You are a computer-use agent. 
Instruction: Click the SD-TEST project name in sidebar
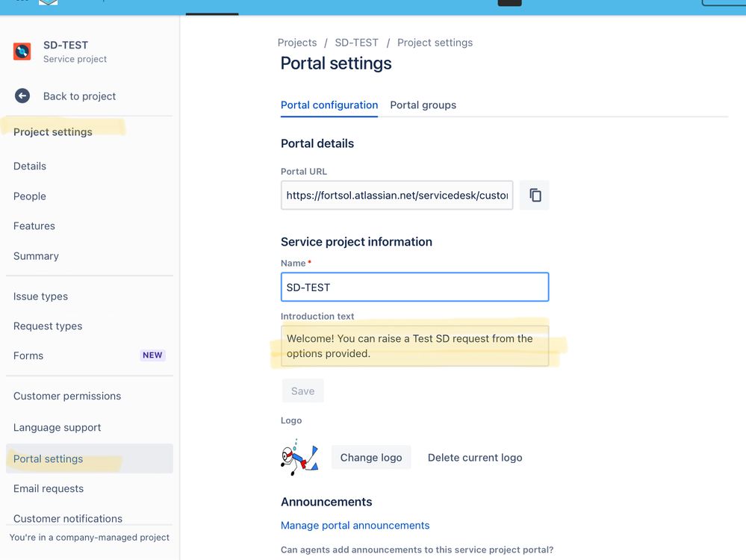(x=66, y=46)
